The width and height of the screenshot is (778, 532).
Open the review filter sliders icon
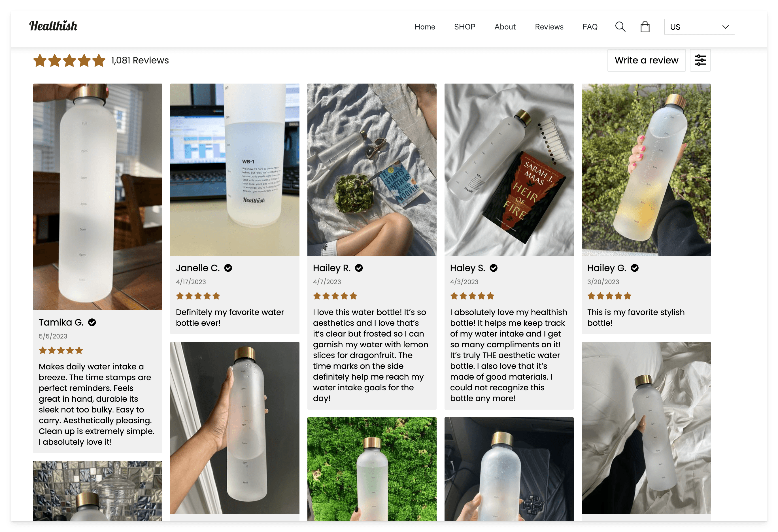[x=700, y=60]
